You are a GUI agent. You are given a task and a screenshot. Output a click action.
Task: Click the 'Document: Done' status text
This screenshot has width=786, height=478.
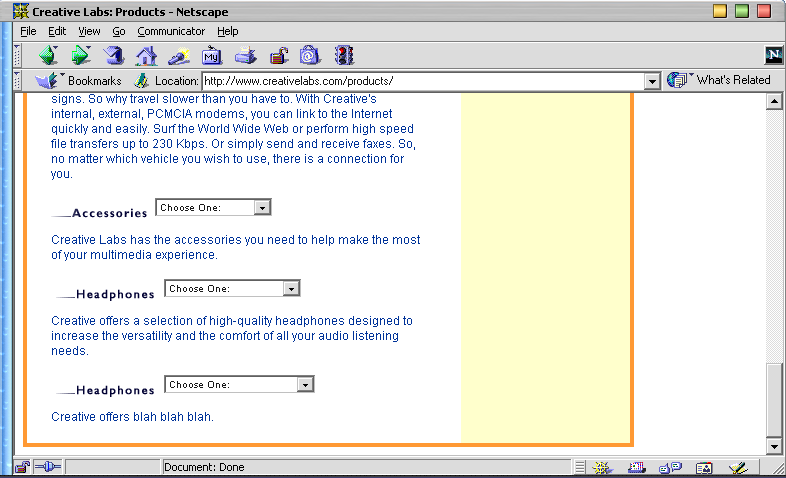[x=204, y=467]
